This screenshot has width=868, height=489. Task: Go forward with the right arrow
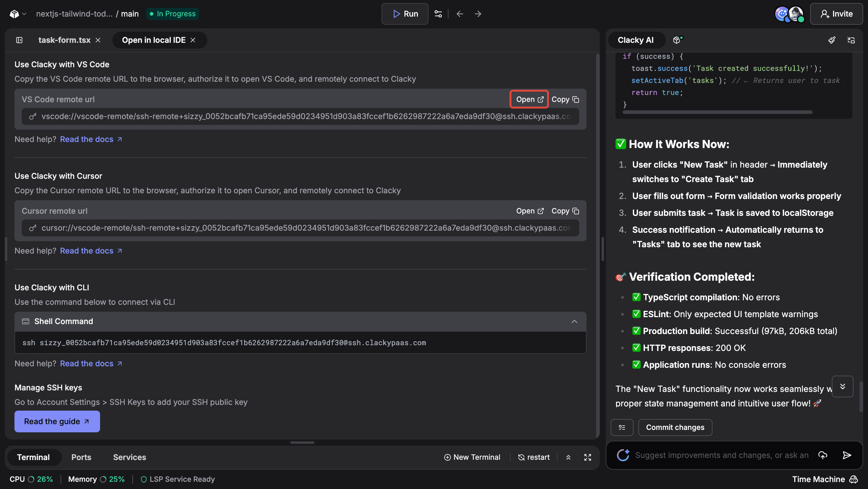coord(478,14)
